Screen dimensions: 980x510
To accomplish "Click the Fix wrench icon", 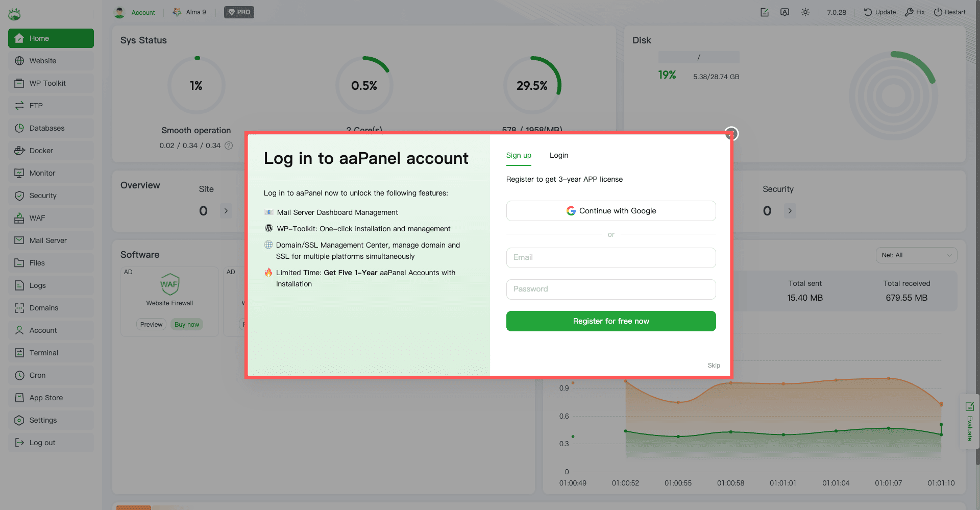I will tap(909, 12).
